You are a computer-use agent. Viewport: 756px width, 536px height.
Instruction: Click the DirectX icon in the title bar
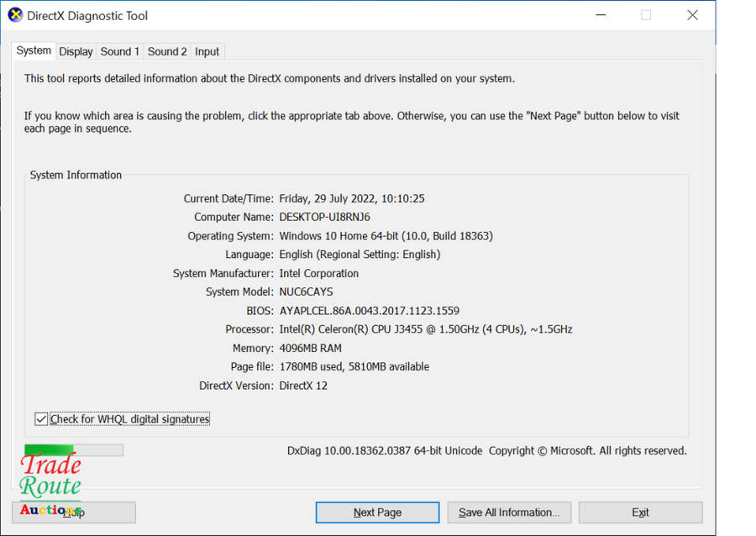tap(15, 15)
